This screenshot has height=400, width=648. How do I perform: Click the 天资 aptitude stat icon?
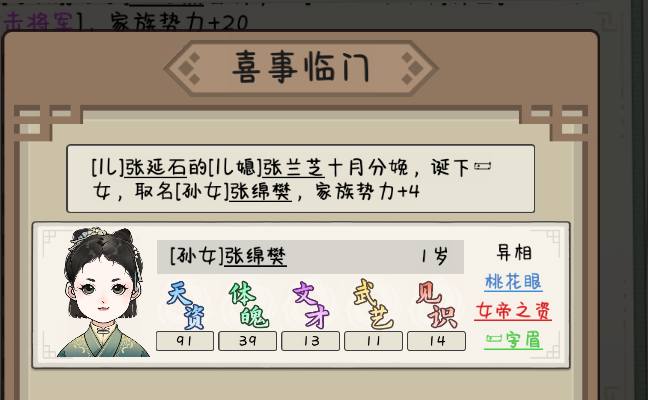(x=185, y=305)
